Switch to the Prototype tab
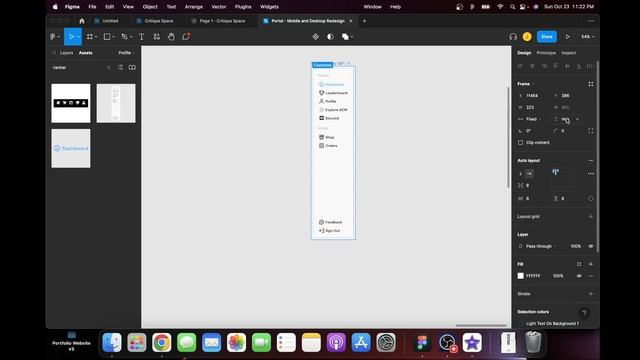640x360 pixels. (546, 53)
